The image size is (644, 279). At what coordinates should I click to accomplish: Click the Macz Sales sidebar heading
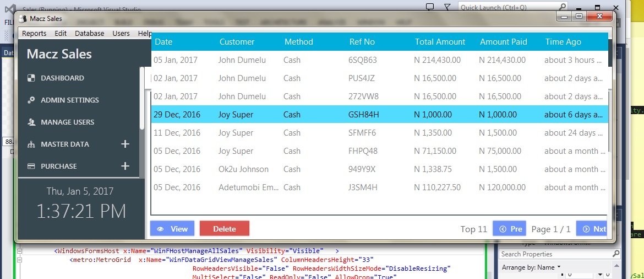click(59, 54)
